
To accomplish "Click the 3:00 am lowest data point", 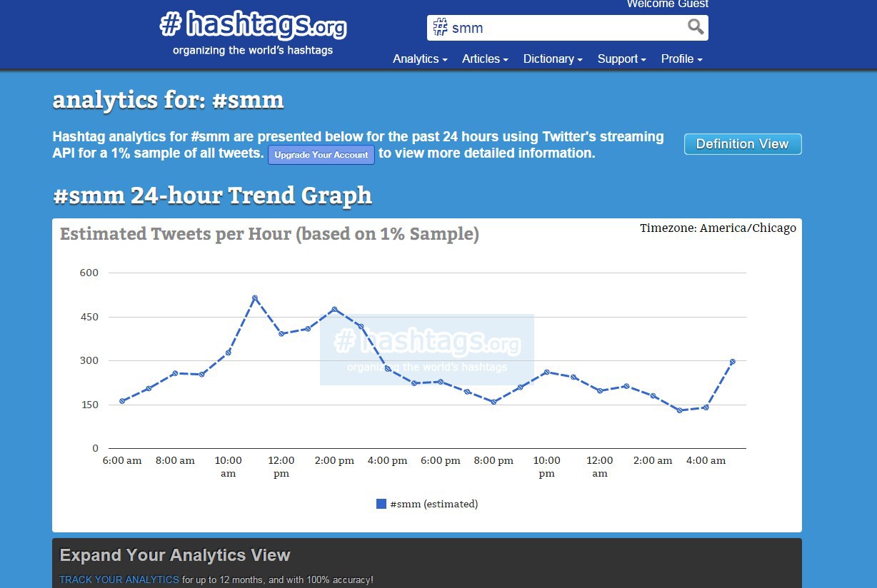I will [x=679, y=410].
